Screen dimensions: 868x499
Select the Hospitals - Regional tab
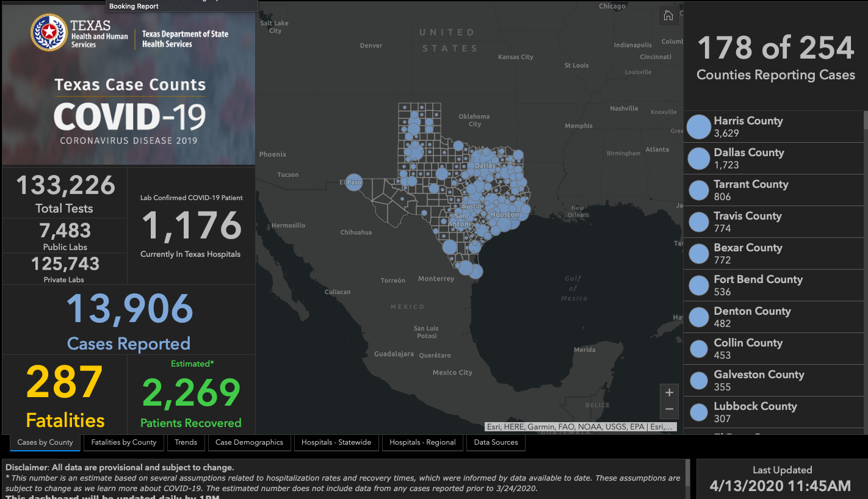coord(422,442)
